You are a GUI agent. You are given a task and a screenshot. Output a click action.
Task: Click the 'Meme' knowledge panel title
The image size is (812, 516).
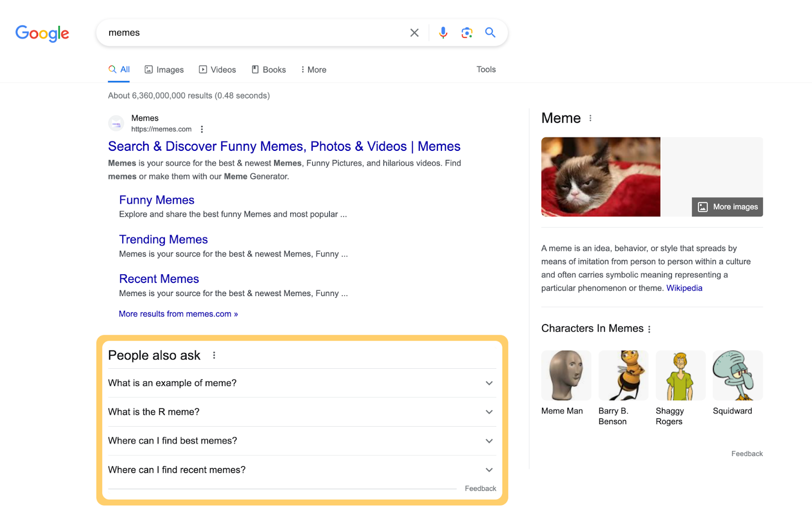[x=561, y=118]
